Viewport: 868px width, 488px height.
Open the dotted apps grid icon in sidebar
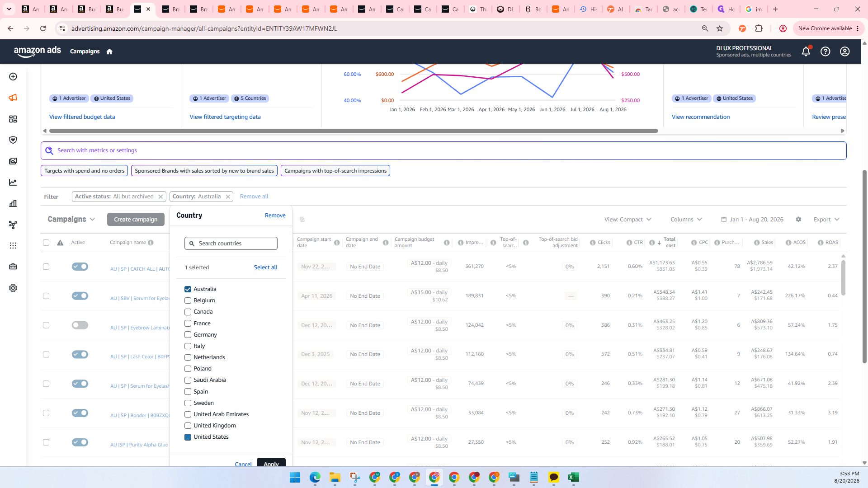pos(13,245)
